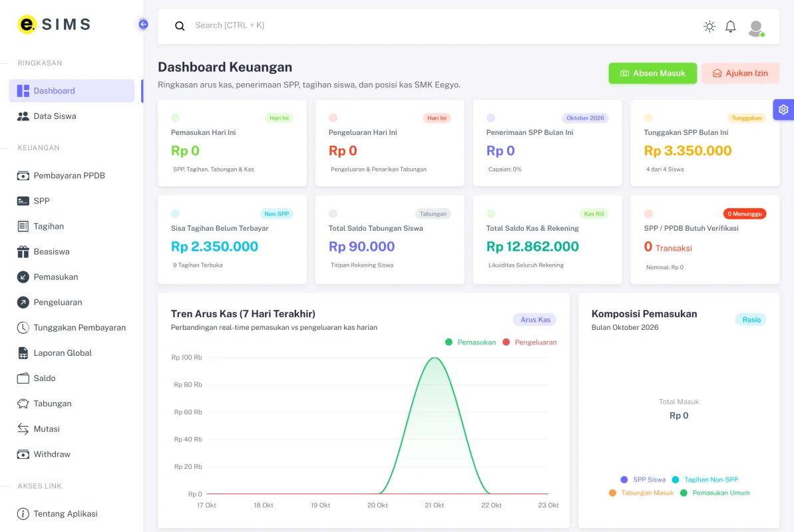Image resolution: width=794 pixels, height=532 pixels.
Task: Click the Pembayaran PPDB money icon
Action: click(x=23, y=176)
